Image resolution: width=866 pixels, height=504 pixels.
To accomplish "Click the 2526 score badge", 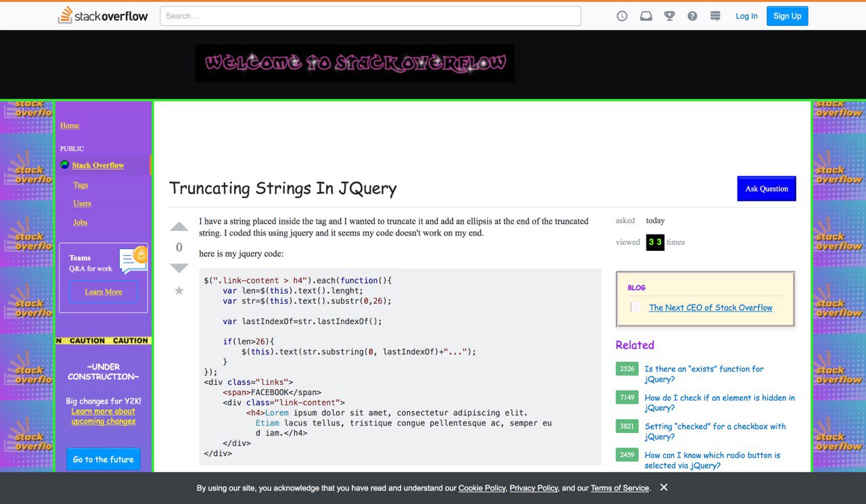I will click(x=627, y=369).
